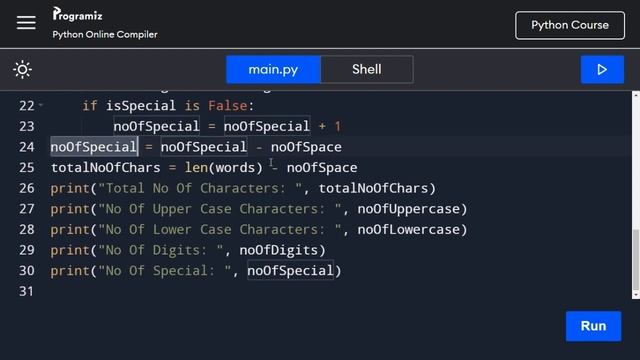Click line number 31 in the gutter
This screenshot has width=640, height=360.
[x=27, y=291]
